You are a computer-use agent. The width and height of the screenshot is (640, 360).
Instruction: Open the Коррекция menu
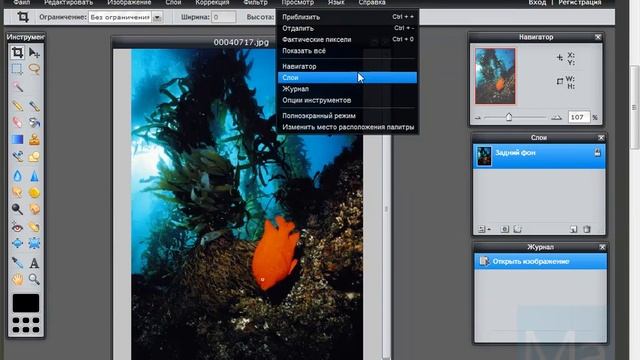tap(212, 3)
